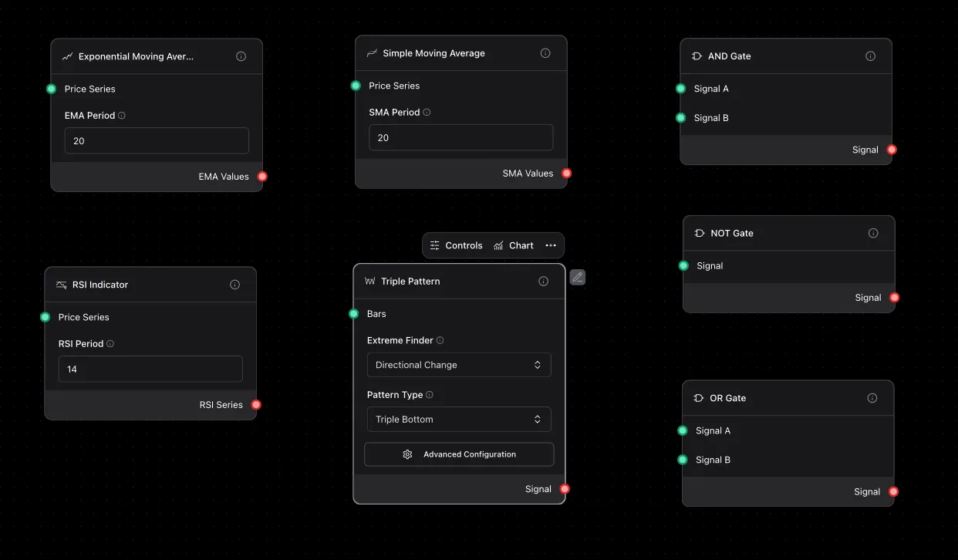Click the AND Gate Signal A input port
This screenshot has width=958, height=560.
[x=680, y=89]
